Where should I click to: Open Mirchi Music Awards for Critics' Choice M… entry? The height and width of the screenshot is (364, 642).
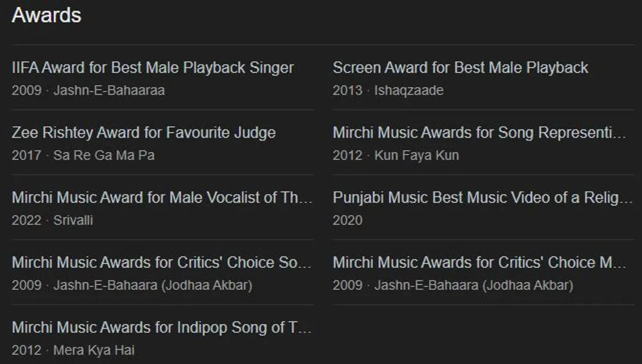pos(479,262)
